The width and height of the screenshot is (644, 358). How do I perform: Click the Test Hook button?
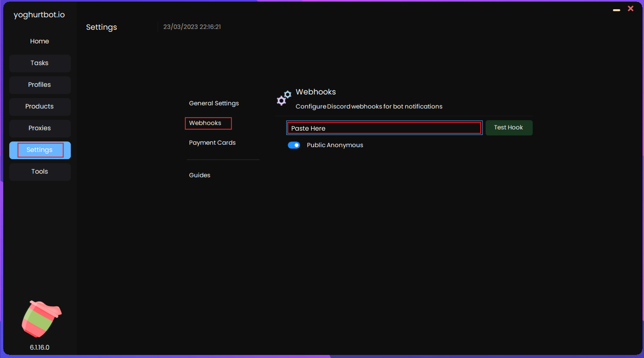coord(509,128)
